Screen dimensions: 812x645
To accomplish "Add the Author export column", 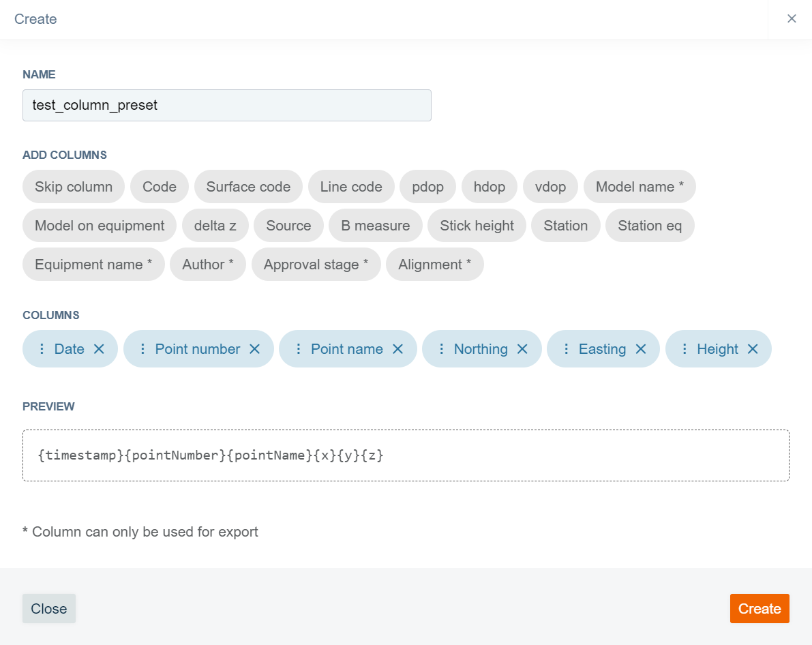I will point(208,265).
